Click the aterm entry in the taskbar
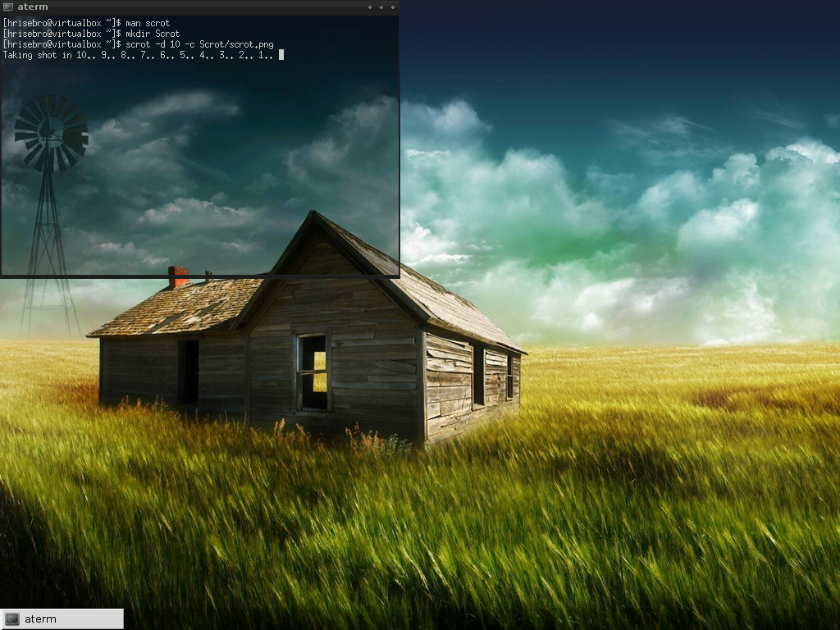Image resolution: width=840 pixels, height=630 pixels. pos(62,619)
